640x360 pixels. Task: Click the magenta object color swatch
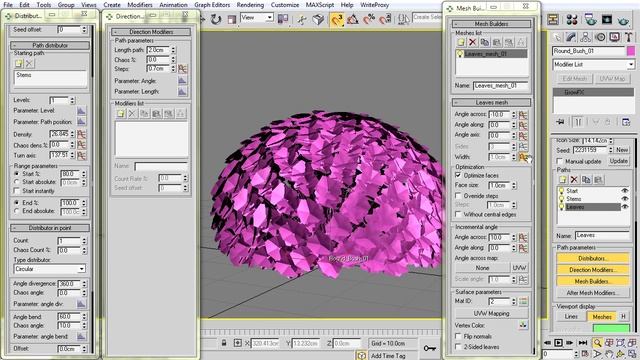pyautogui.click(x=631, y=51)
